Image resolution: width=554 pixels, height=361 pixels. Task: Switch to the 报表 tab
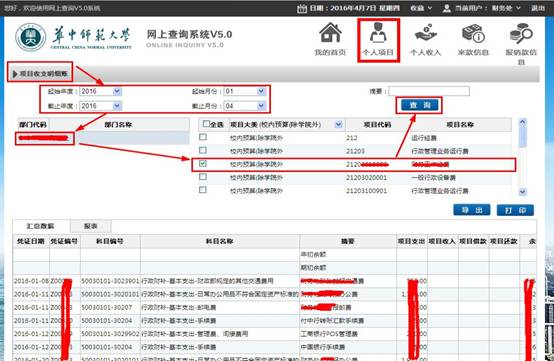pyautogui.click(x=91, y=226)
